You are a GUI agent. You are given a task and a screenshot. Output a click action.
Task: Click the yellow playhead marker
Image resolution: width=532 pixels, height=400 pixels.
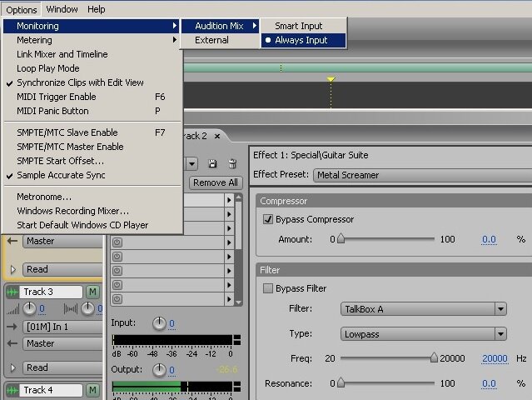point(331,79)
